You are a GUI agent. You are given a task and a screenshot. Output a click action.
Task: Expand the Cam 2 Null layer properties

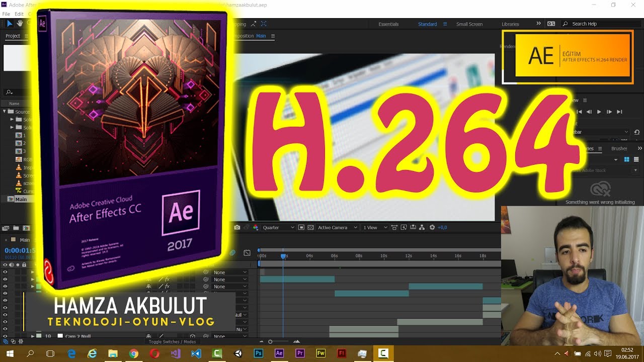[33, 336]
